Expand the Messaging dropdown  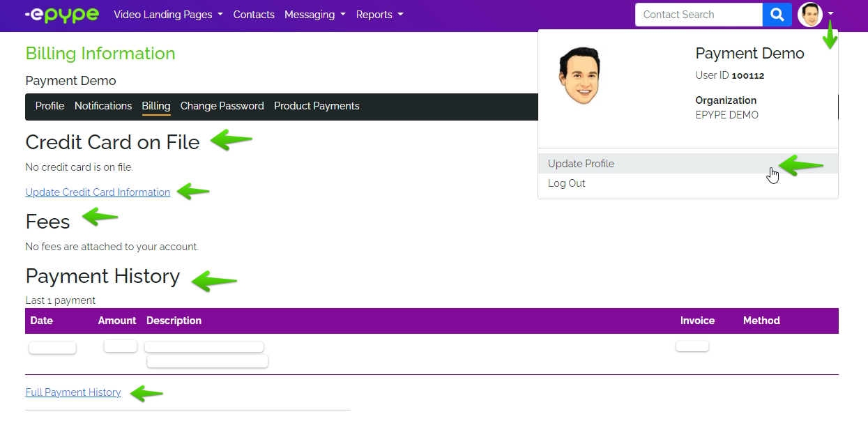click(x=315, y=15)
